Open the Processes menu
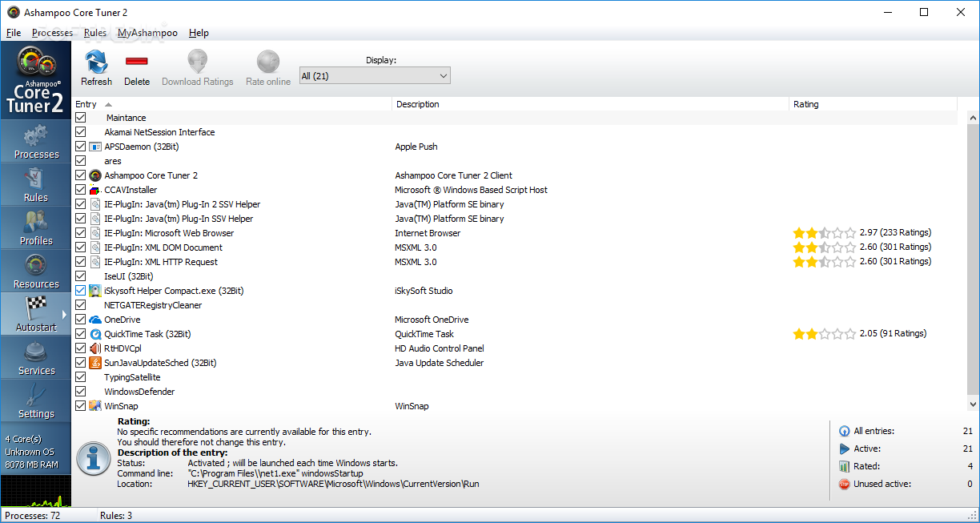The width and height of the screenshot is (980, 523). (52, 33)
